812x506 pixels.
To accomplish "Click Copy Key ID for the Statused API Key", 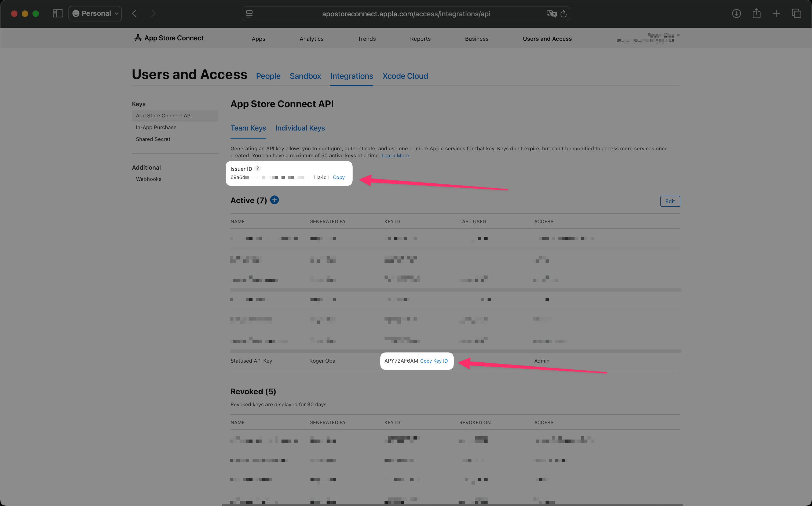I will [434, 361].
